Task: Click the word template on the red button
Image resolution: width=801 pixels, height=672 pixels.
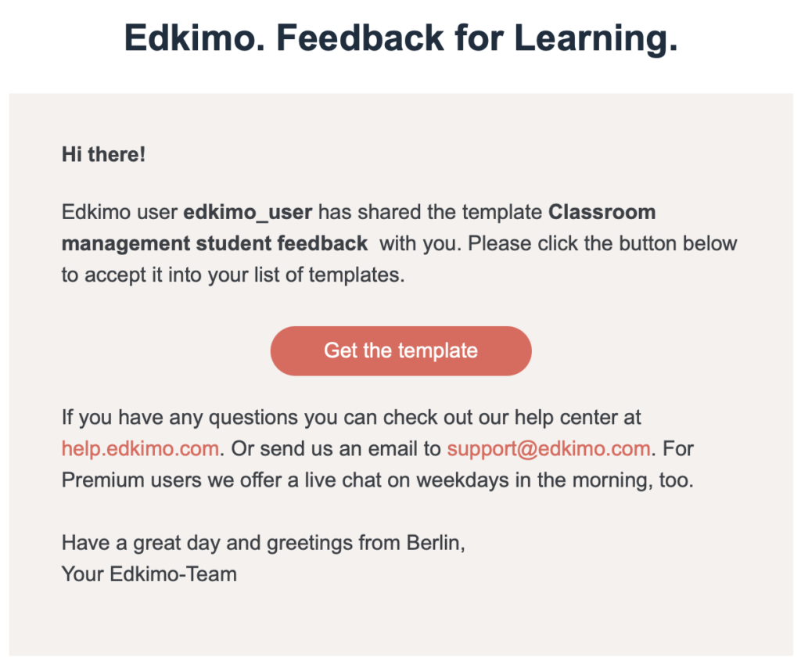Action: coord(438,351)
